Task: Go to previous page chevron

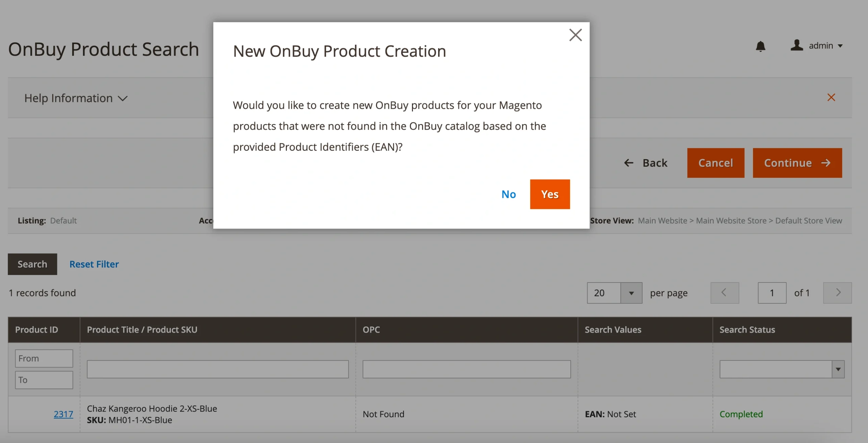Action: 725,293
